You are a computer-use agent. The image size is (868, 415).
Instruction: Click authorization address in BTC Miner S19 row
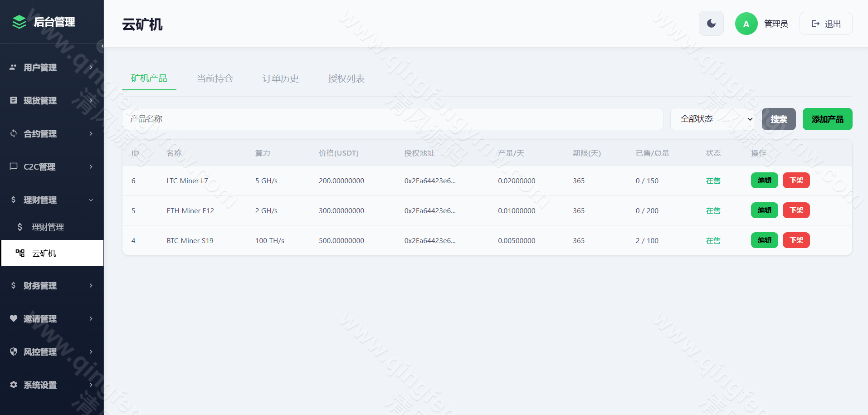430,240
